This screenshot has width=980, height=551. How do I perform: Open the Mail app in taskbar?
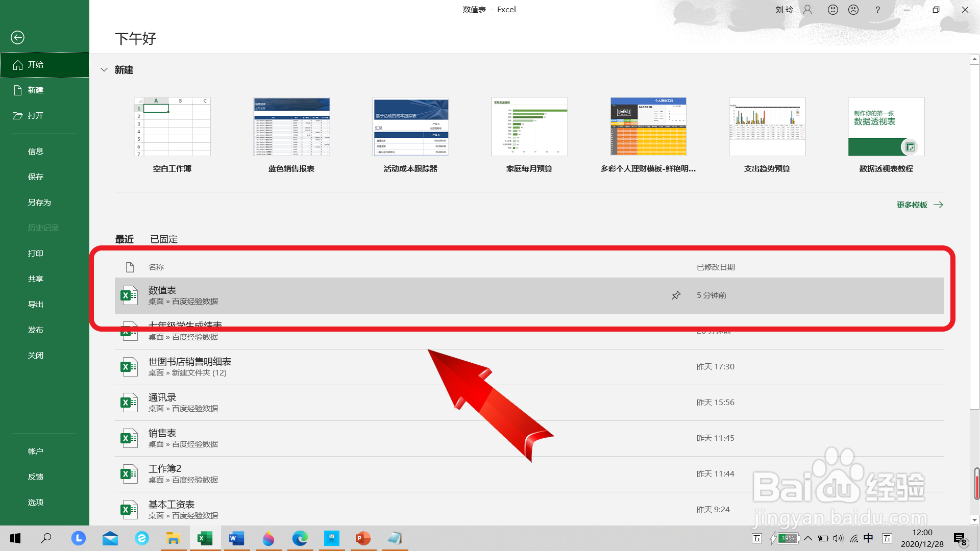(x=110, y=538)
